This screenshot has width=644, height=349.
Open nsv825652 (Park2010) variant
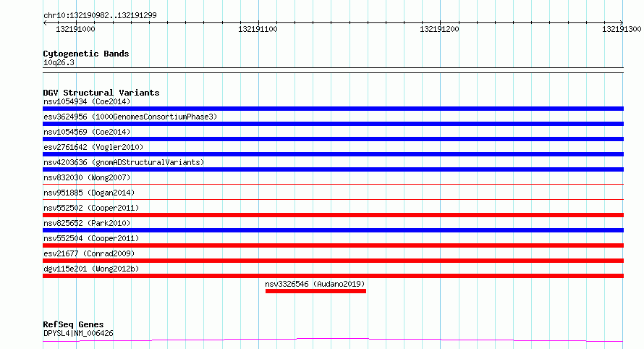87,223
